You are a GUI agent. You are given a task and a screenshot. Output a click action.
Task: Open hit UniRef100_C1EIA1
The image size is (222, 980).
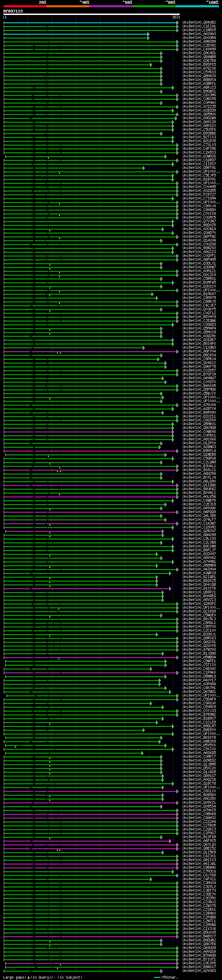click(199, 26)
